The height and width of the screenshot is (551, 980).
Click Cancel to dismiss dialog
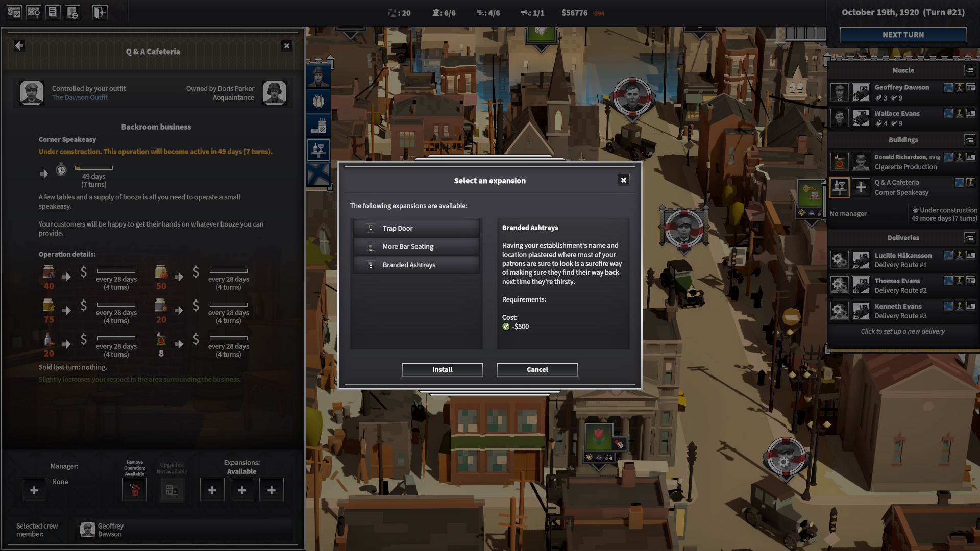click(x=536, y=369)
